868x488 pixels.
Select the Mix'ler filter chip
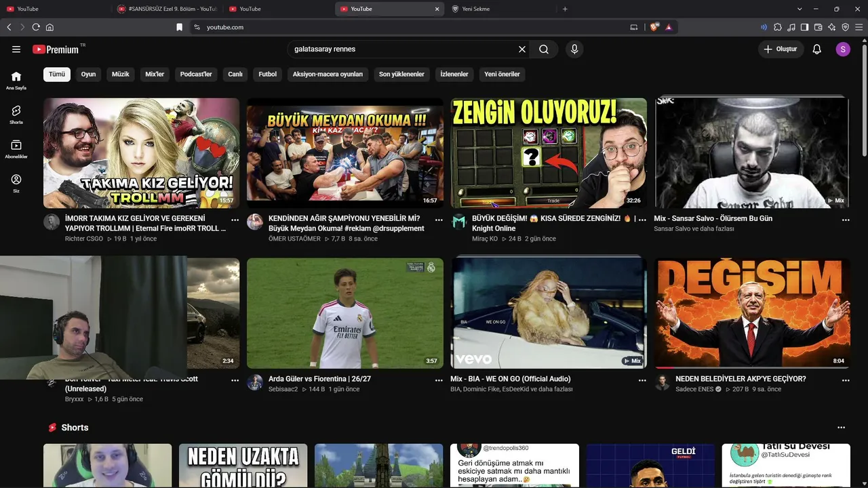click(x=155, y=75)
